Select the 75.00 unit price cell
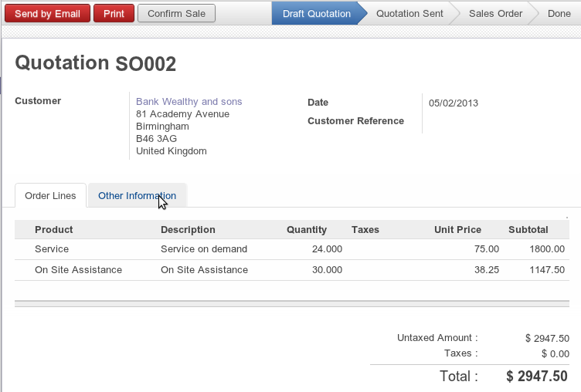 (x=486, y=249)
